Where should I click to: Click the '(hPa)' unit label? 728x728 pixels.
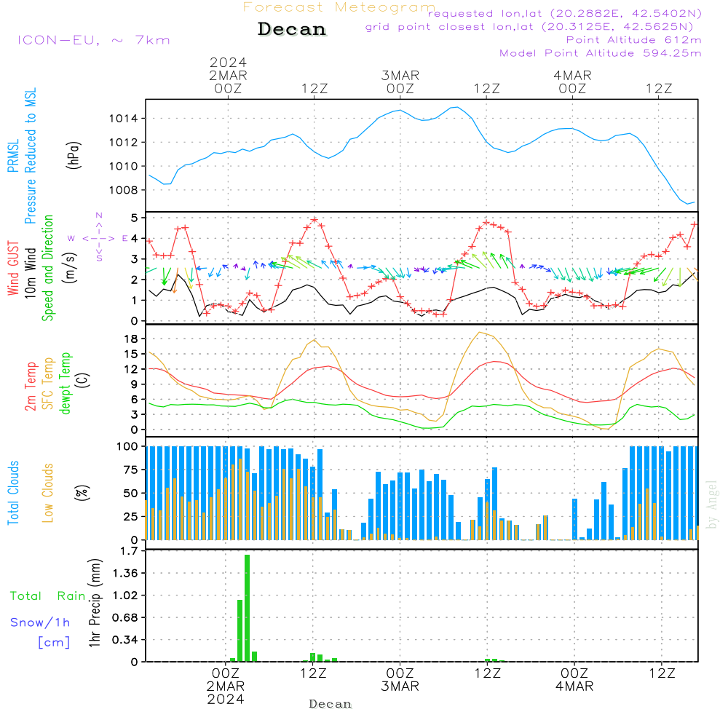click(x=74, y=155)
